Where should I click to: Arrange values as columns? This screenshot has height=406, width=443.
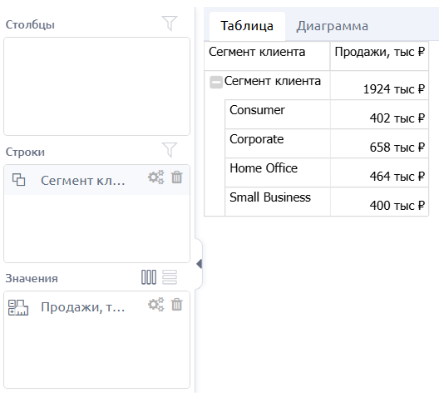148,277
